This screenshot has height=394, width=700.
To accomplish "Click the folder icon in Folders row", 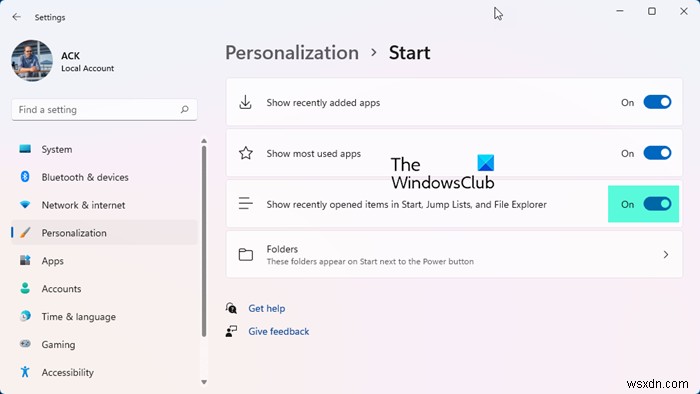I will (246, 255).
